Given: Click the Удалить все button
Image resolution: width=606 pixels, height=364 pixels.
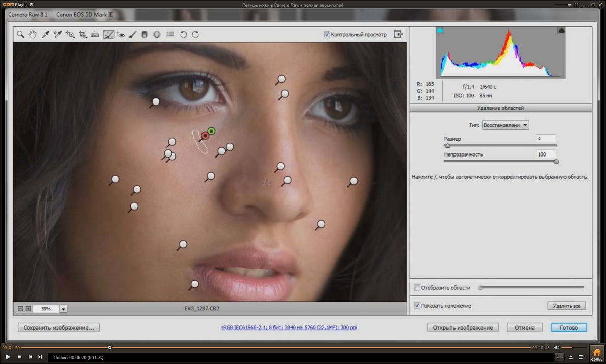Looking at the screenshot, I should click(x=567, y=306).
